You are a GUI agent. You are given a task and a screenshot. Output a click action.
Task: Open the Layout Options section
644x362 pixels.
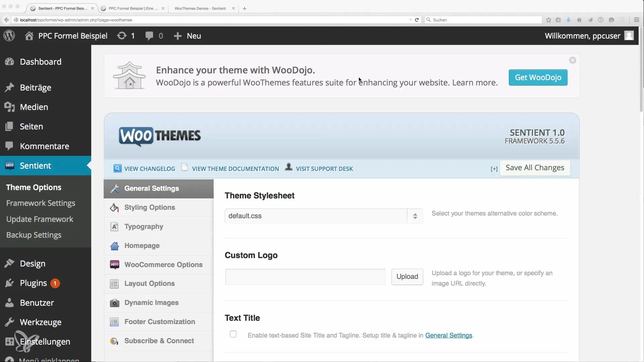[x=159, y=284]
